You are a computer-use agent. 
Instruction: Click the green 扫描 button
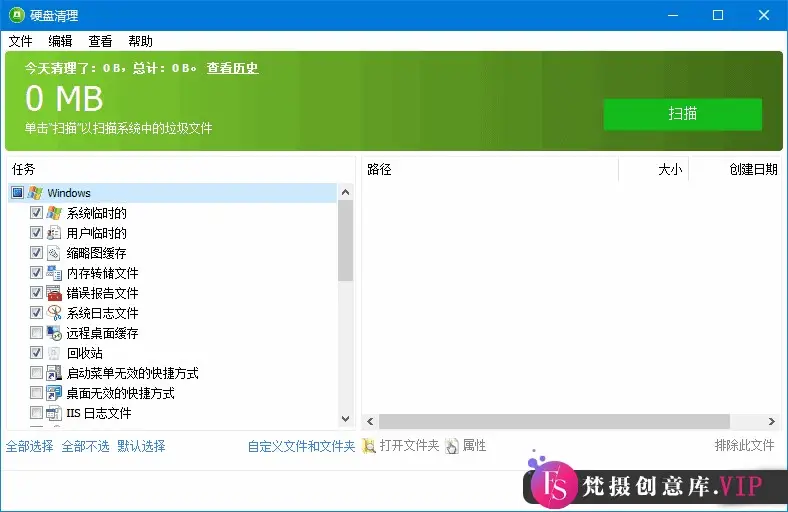(682, 114)
